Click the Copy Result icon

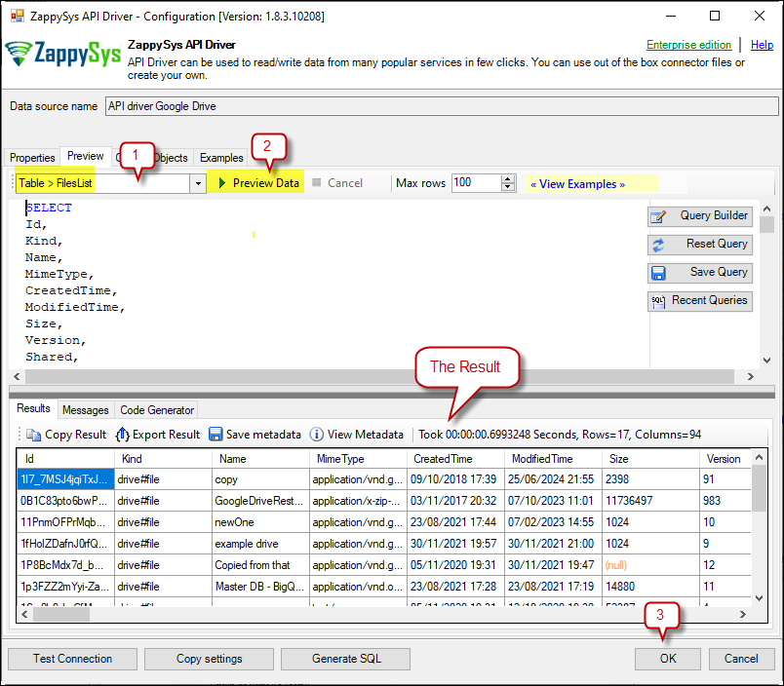point(33,435)
